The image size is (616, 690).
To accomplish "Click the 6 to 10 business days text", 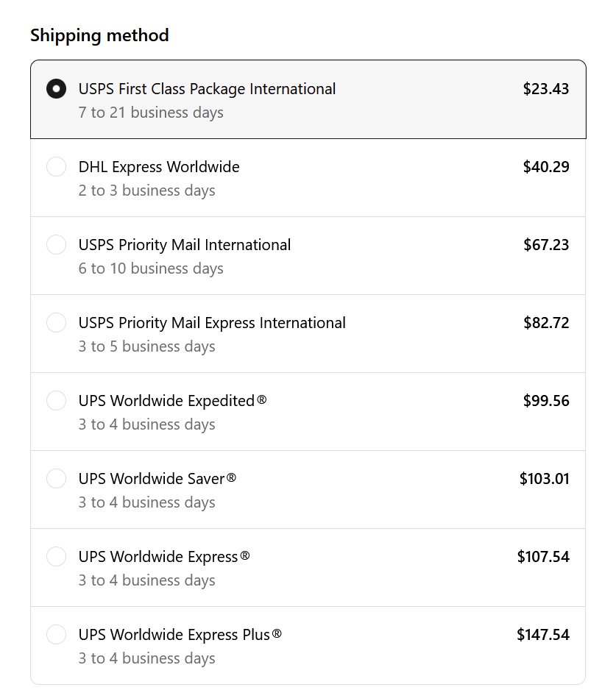I will [x=151, y=268].
